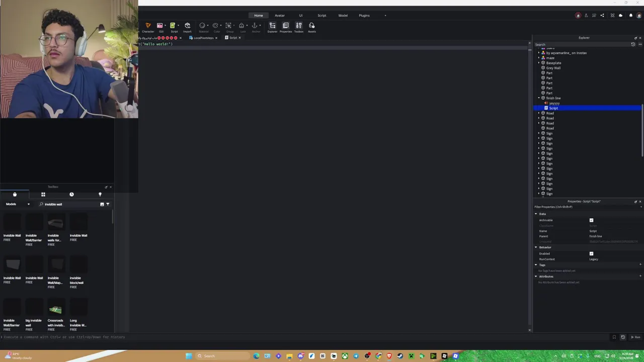Toggle the Explorer panel button
This screenshot has height=362, width=644.
pyautogui.click(x=272, y=27)
